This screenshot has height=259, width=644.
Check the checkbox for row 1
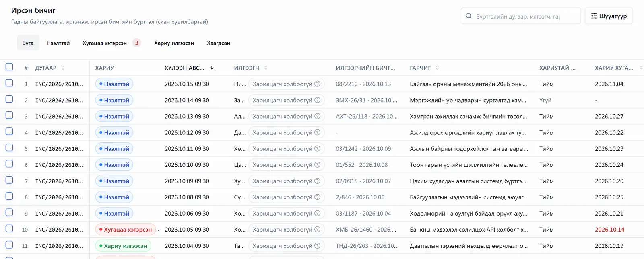click(x=9, y=83)
